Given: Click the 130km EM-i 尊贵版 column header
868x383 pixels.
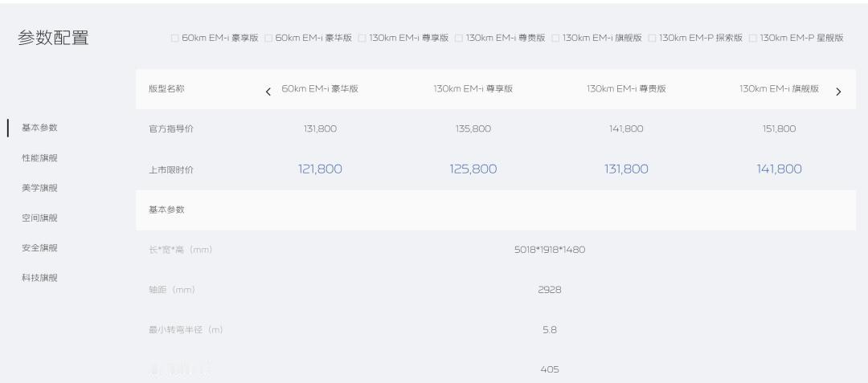Looking at the screenshot, I should click(x=626, y=89).
